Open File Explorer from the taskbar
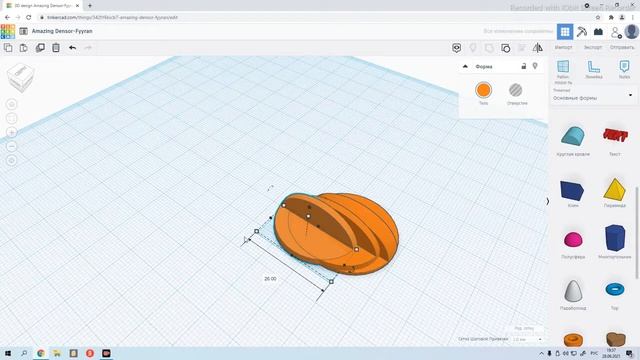 coord(57,353)
